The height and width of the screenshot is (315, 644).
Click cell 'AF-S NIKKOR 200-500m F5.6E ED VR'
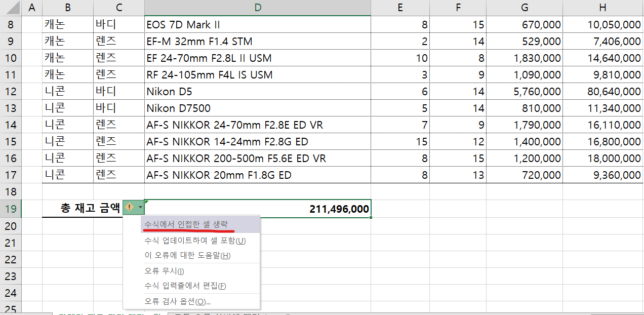coord(258,158)
